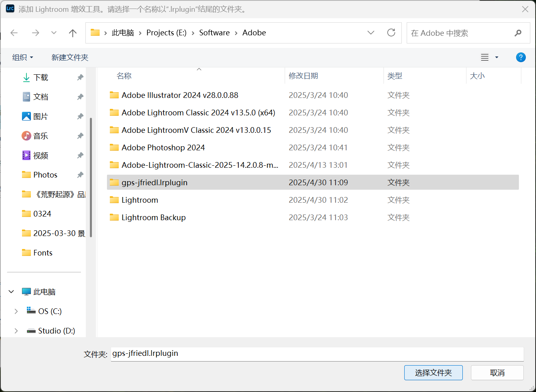Confirm with 选择文件夹 button

pyautogui.click(x=434, y=373)
